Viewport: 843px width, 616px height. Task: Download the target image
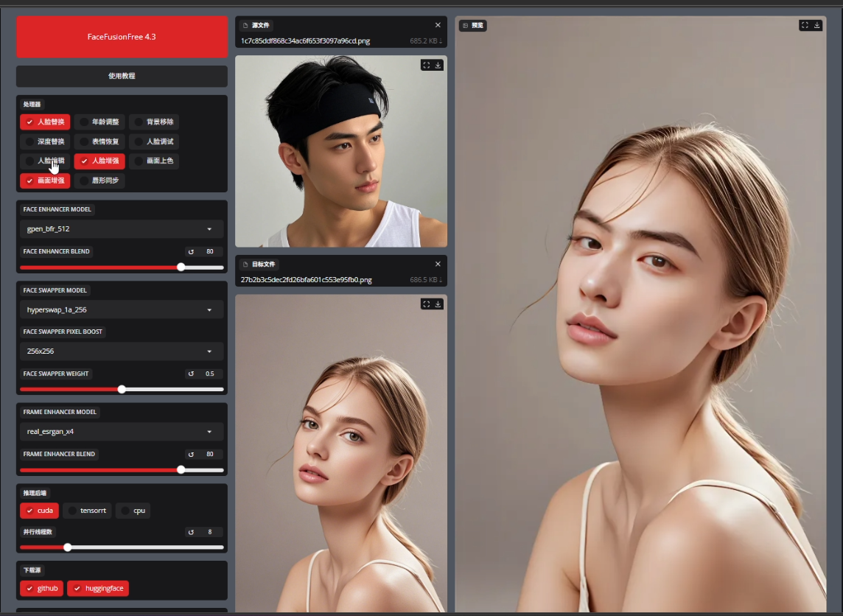click(x=438, y=304)
